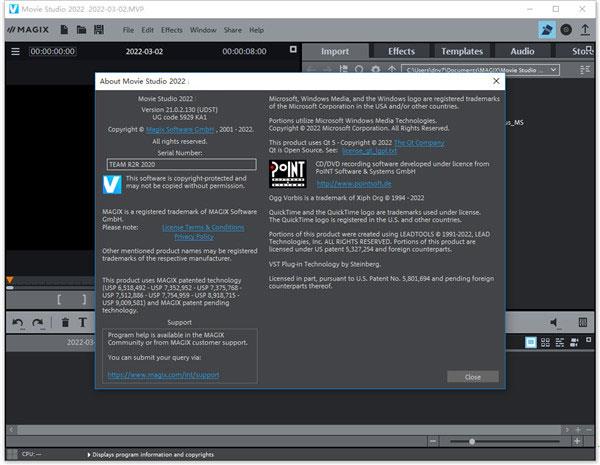Click the media pool list options icon

(x=585, y=70)
